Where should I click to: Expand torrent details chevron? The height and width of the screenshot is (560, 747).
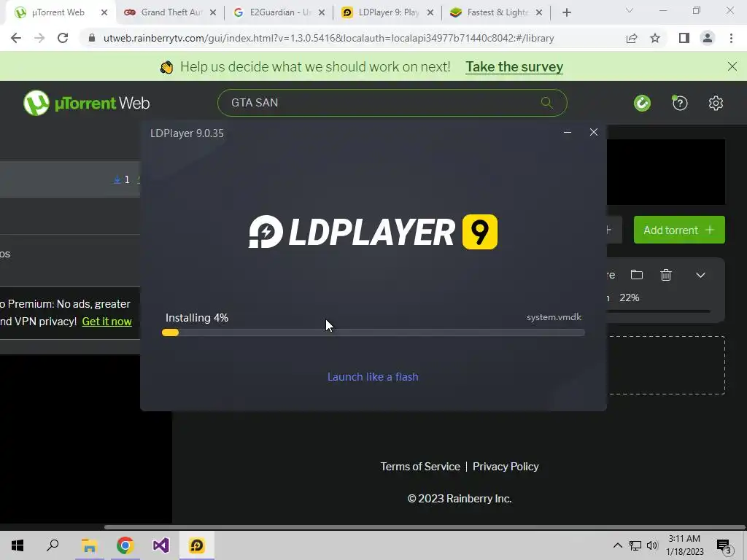700,275
